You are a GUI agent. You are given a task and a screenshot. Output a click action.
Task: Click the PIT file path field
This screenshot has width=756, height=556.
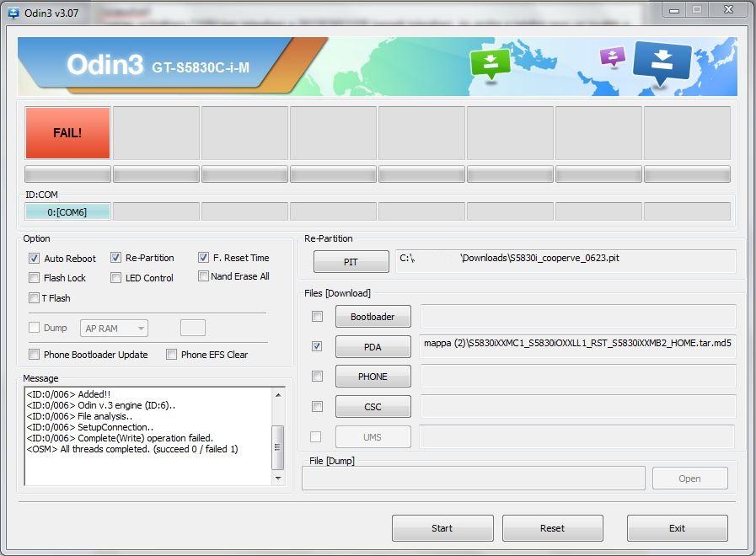pyautogui.click(x=566, y=261)
